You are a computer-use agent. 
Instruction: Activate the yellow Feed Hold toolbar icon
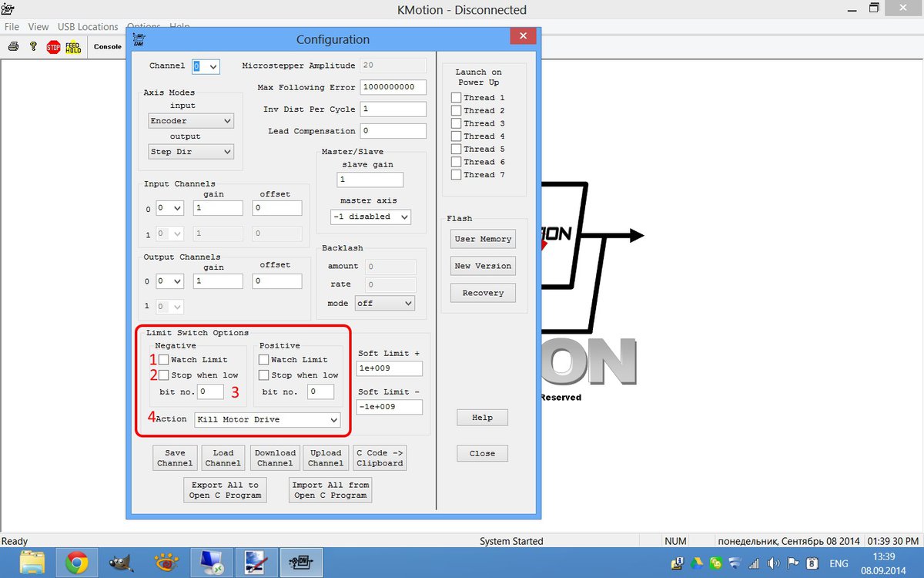pos(72,47)
